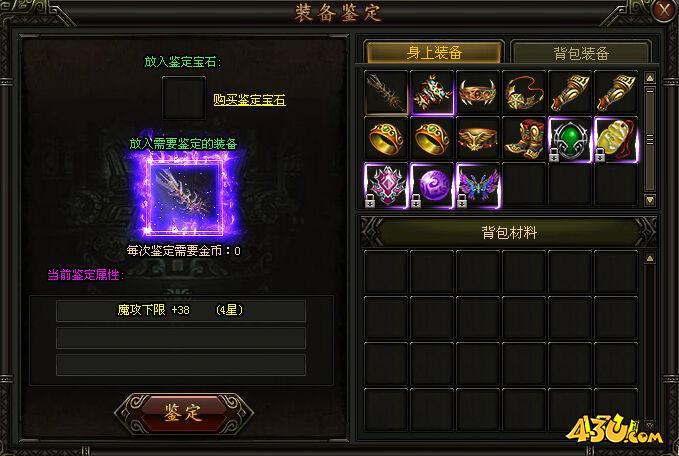Open the 购买鉴定宝石 link
Viewport: 679px width, 456px height.
click(x=249, y=100)
